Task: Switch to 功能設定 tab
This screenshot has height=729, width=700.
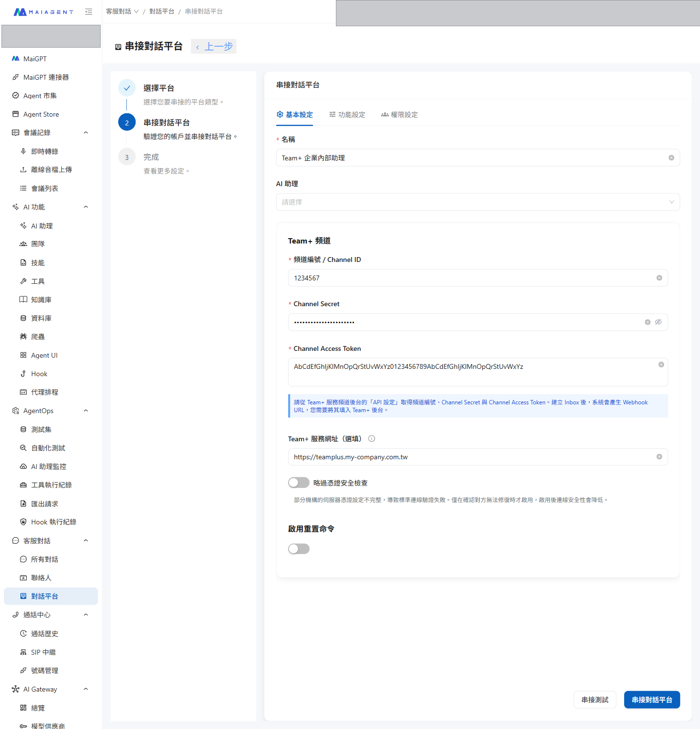Action: tap(347, 115)
